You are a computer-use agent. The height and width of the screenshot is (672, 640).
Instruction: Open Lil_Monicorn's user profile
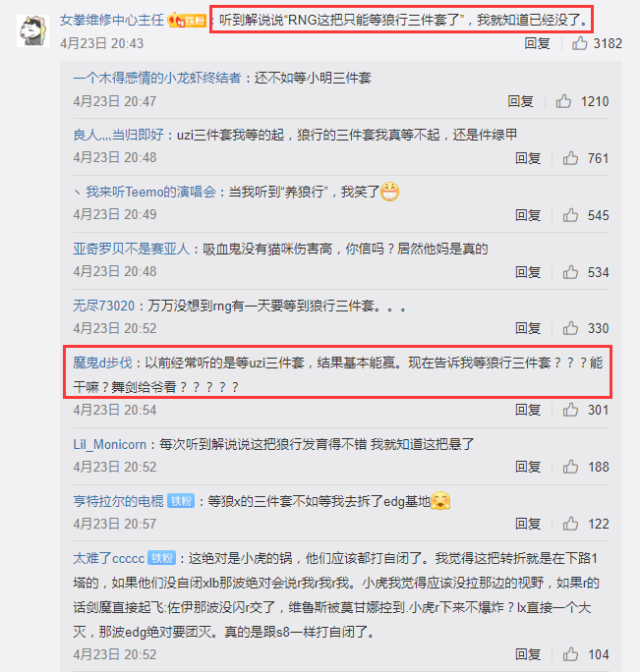110,444
